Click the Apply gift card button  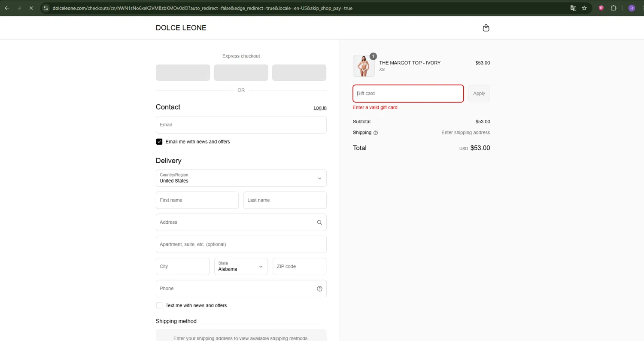click(479, 94)
